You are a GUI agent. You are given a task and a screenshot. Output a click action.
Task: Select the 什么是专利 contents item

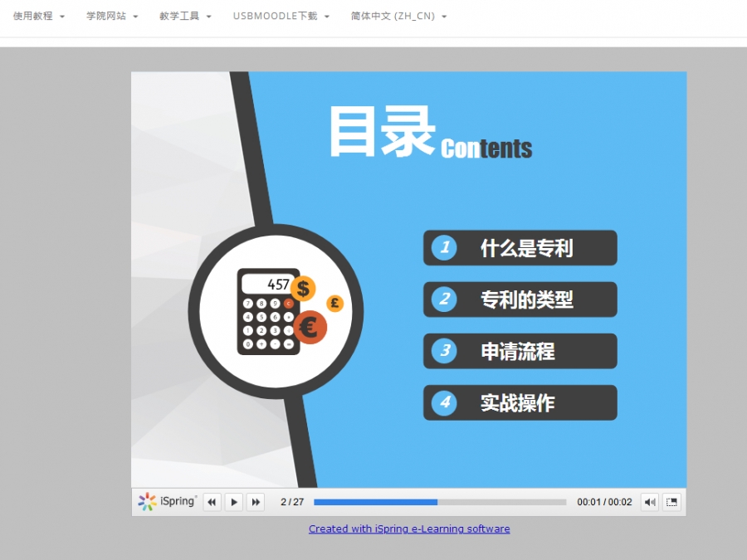(520, 248)
